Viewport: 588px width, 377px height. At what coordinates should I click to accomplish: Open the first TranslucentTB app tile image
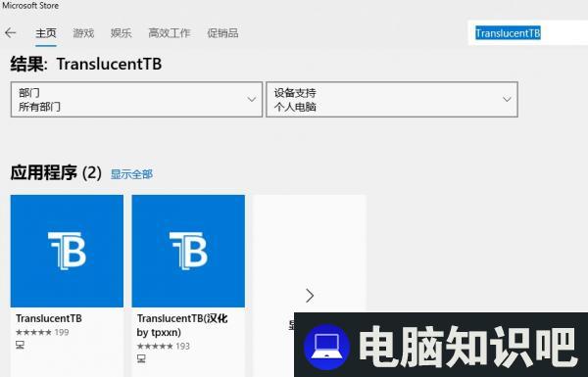coord(67,251)
